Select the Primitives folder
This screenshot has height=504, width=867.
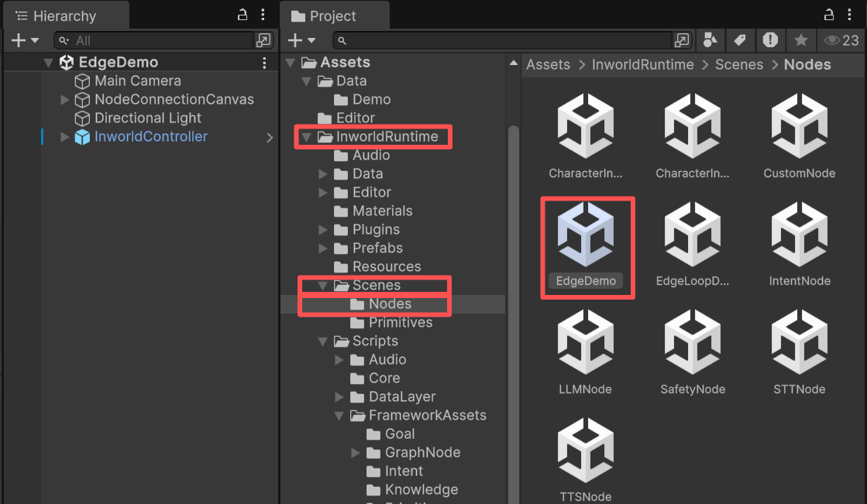[401, 323]
